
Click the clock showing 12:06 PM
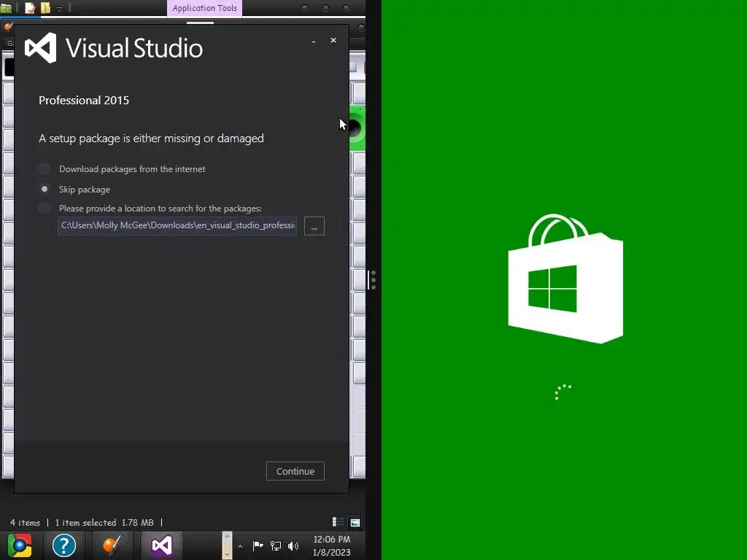click(332, 545)
